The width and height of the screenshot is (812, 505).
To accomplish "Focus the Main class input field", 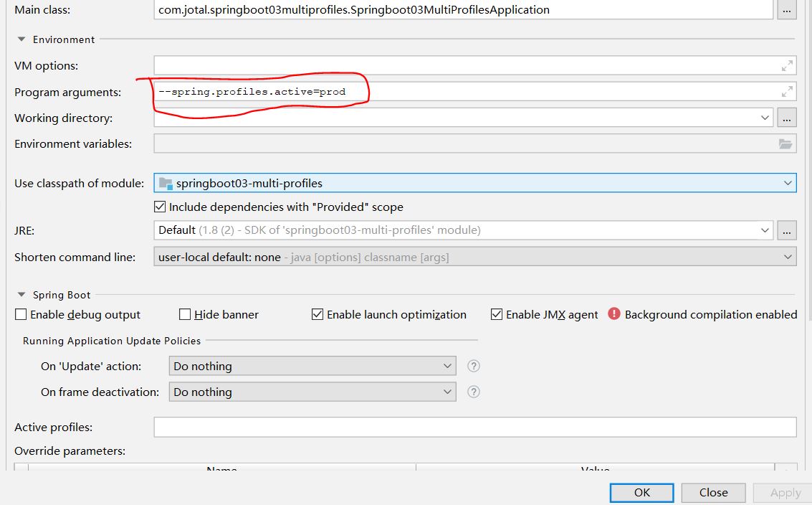I will click(464, 10).
